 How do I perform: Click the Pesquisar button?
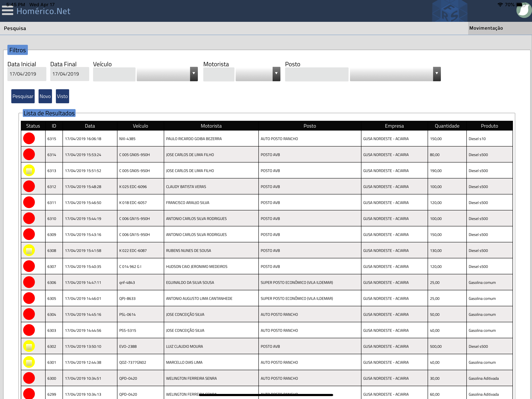click(23, 96)
